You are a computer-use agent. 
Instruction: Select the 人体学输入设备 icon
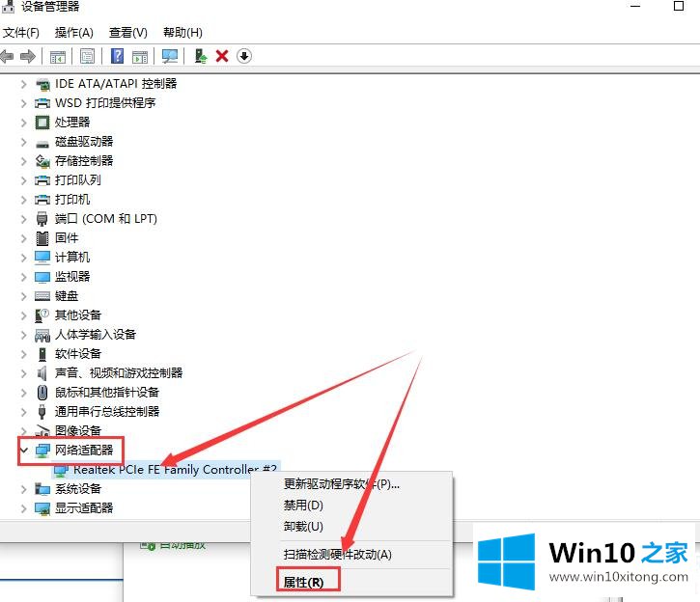[42, 335]
